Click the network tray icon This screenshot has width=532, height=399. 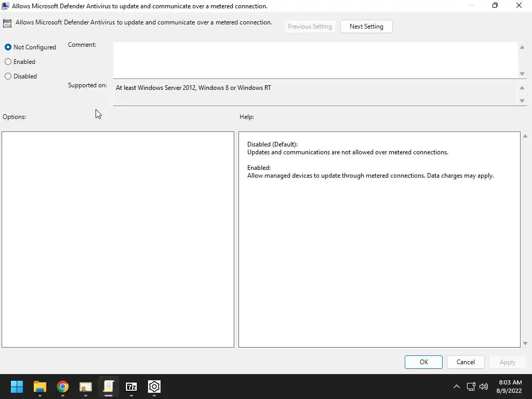pyautogui.click(x=471, y=387)
